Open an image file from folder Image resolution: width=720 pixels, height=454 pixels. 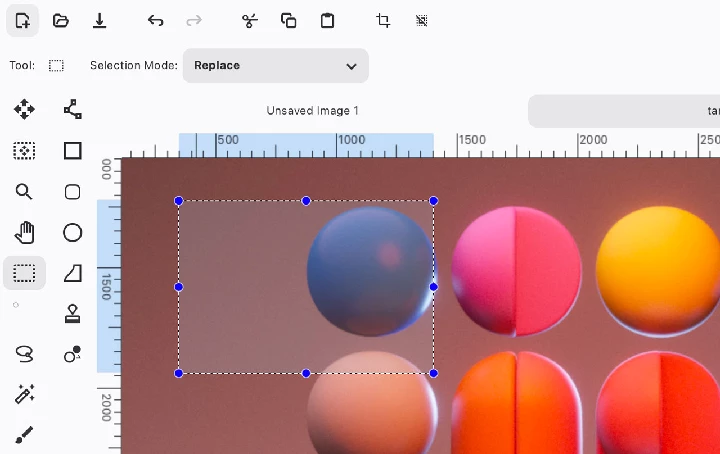click(x=61, y=20)
